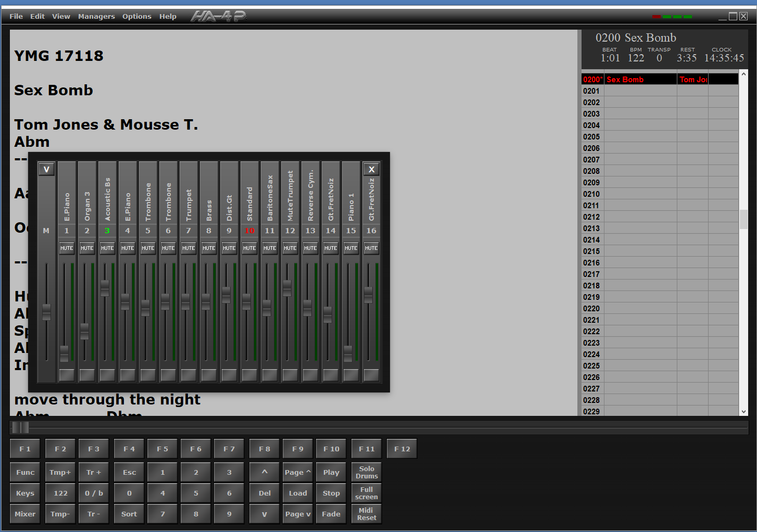Click the 0 / b button
Screen dimensions: 757x532
(x=94, y=493)
